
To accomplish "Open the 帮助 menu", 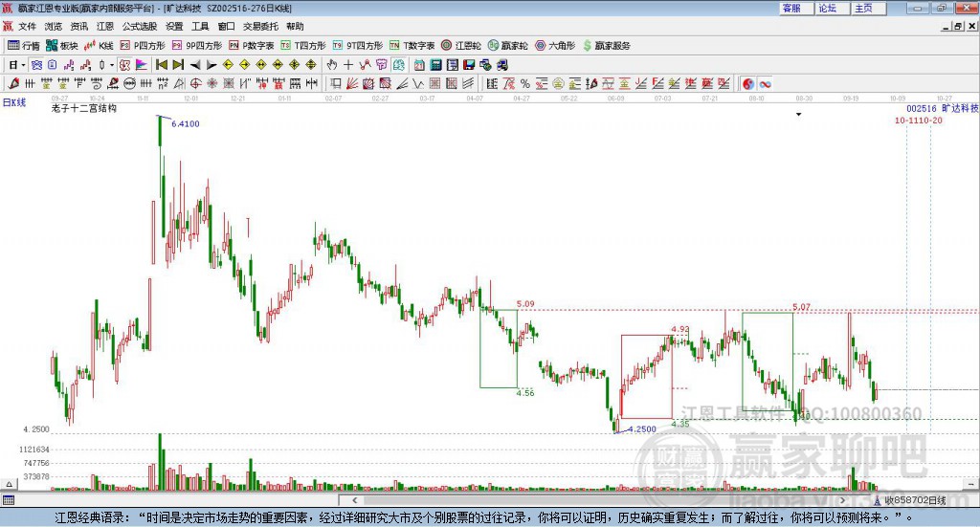I will pyautogui.click(x=295, y=26).
